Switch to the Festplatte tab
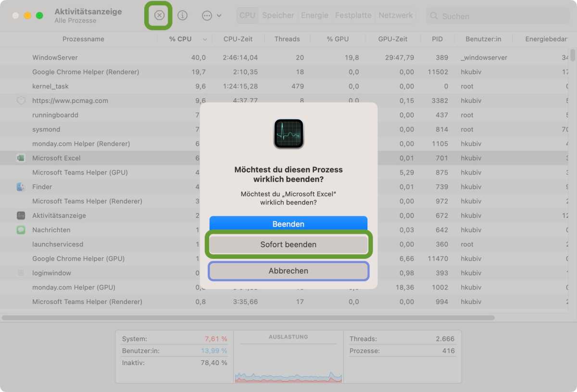The image size is (577, 392). pos(353,15)
